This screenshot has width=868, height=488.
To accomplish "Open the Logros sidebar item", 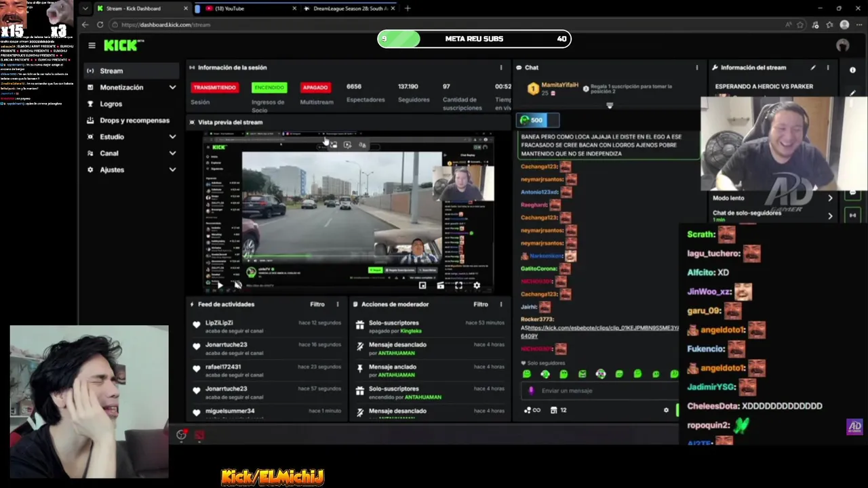I will [x=111, y=104].
